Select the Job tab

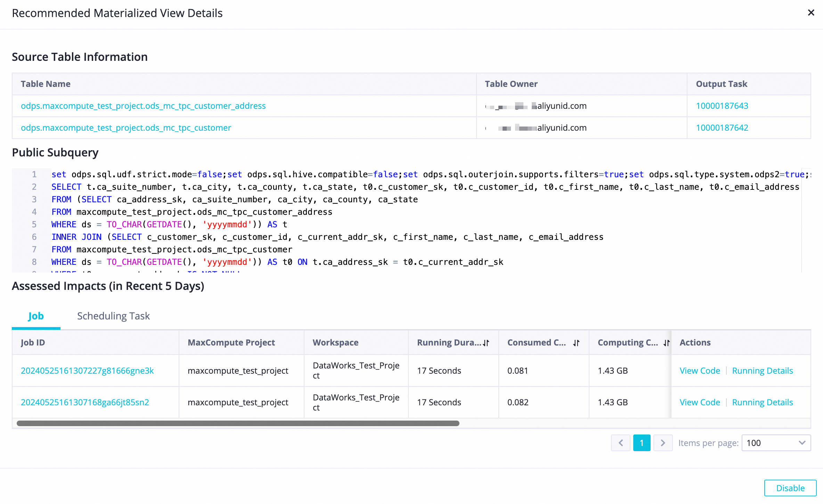(36, 316)
